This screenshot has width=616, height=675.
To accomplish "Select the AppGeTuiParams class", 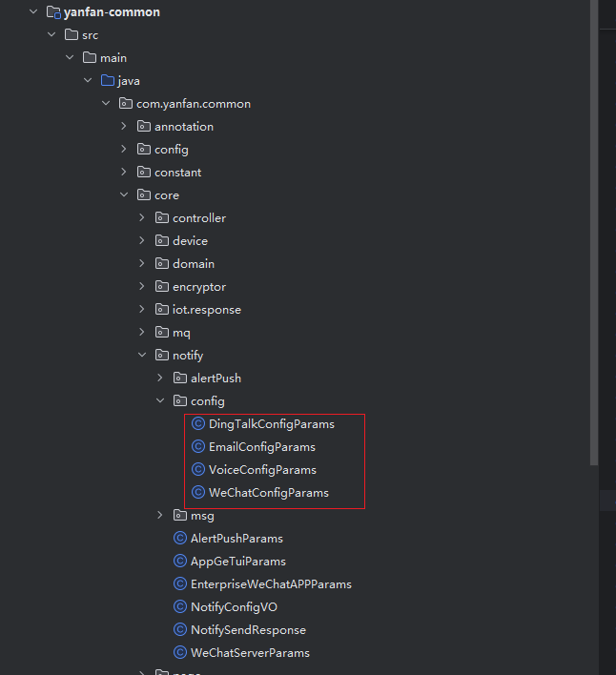I will point(237,562).
